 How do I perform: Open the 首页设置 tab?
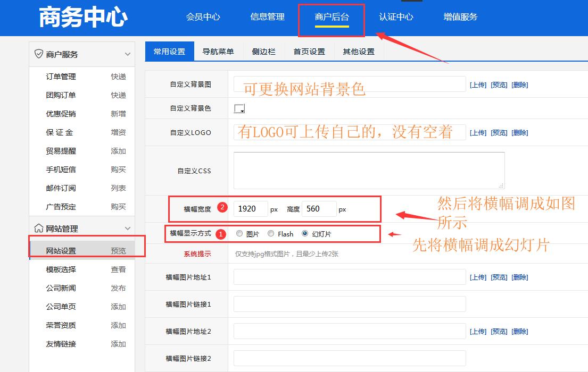pyautogui.click(x=309, y=51)
